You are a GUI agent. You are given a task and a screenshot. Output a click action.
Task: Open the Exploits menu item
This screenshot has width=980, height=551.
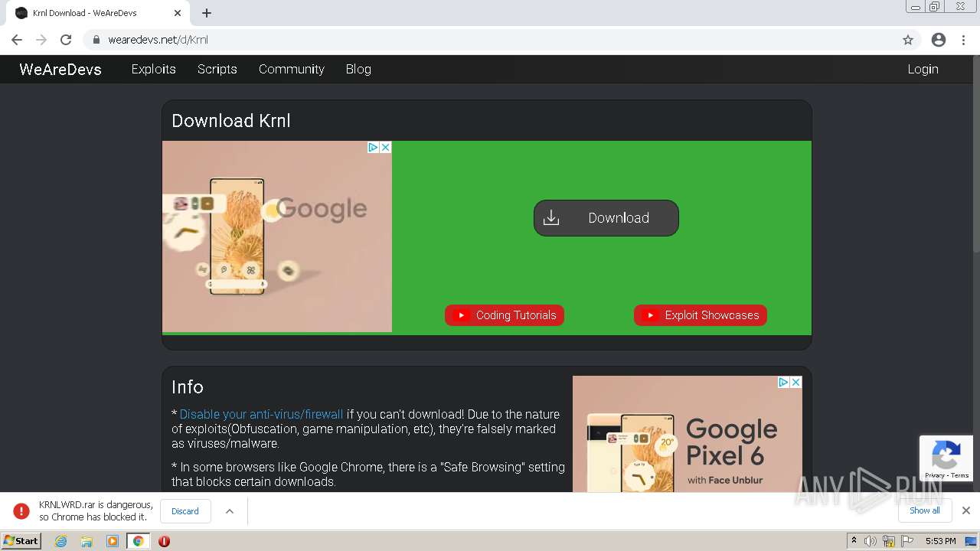tap(154, 69)
